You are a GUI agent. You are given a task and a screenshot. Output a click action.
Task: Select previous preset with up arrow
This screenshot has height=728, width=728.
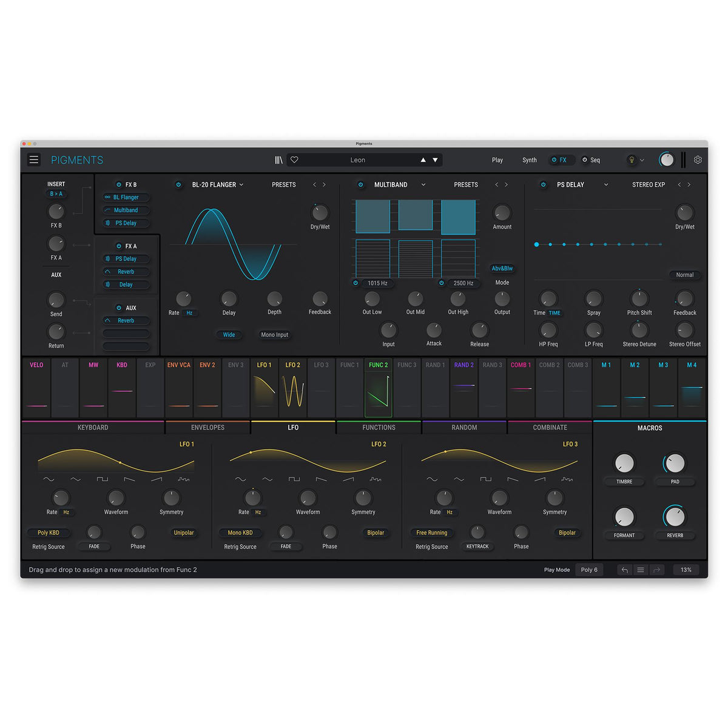click(x=423, y=160)
